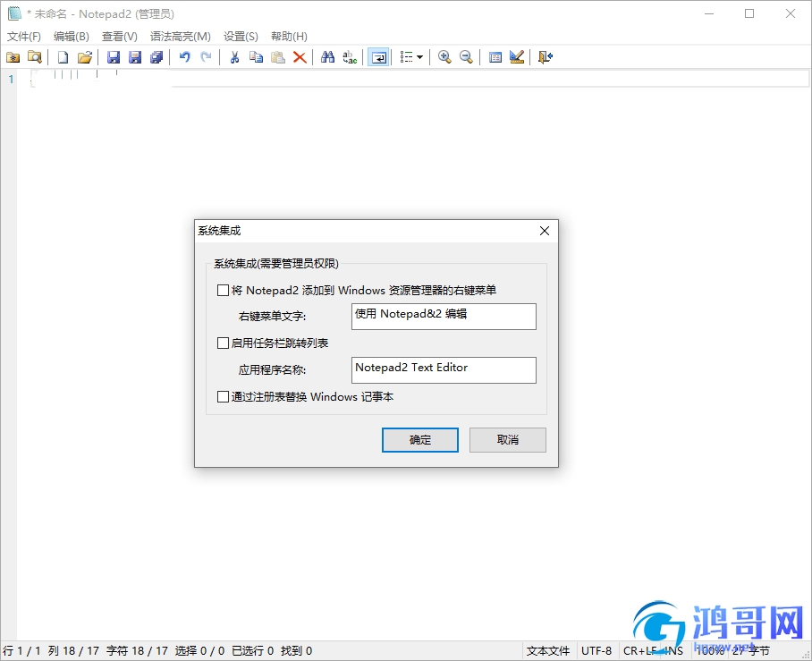Click 字符 18 / 17 in status bar
This screenshot has width=812, height=661.
(x=137, y=650)
